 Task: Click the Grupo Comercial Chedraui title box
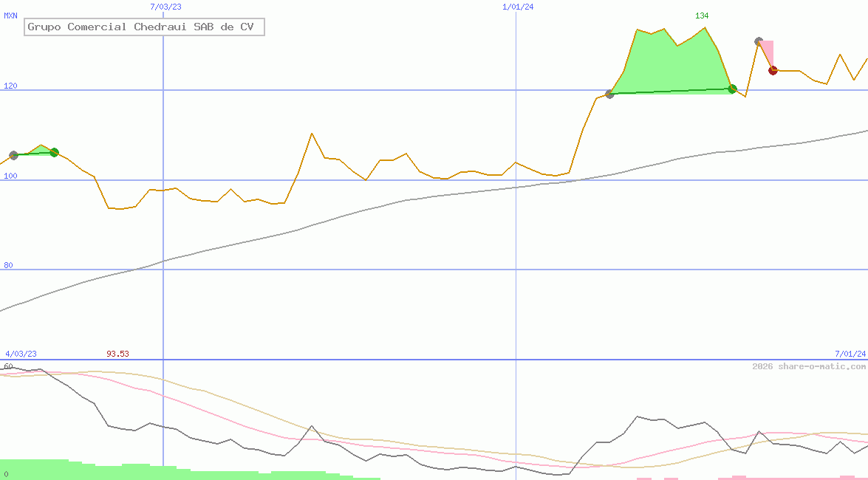tap(144, 27)
